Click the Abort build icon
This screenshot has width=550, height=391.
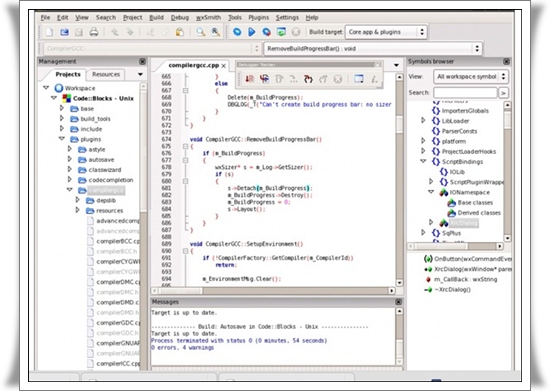click(x=296, y=32)
